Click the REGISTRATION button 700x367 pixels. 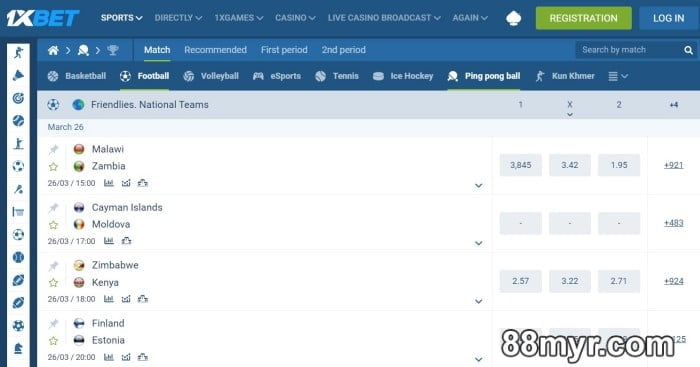(583, 18)
